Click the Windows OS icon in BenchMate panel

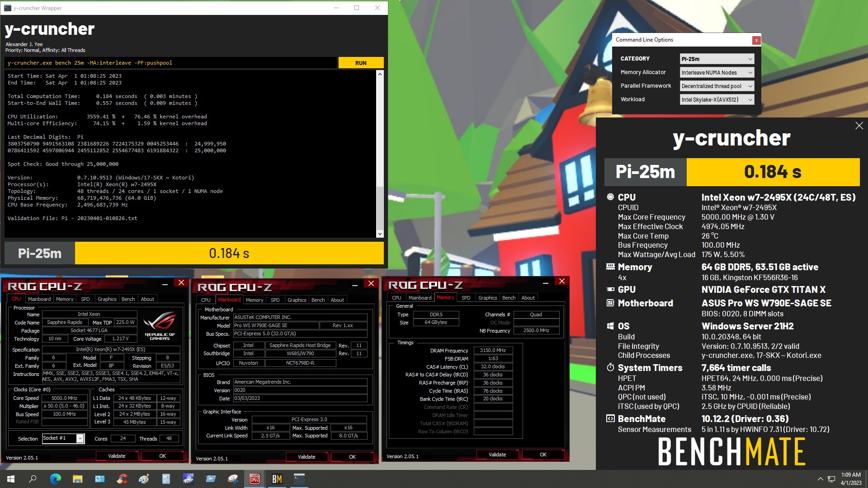pos(610,326)
